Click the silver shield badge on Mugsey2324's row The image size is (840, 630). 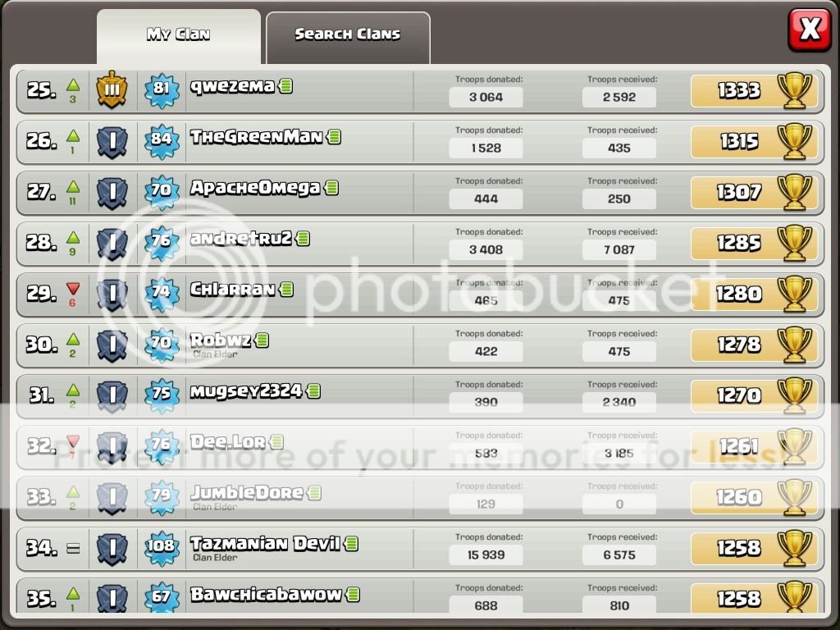coord(112,396)
